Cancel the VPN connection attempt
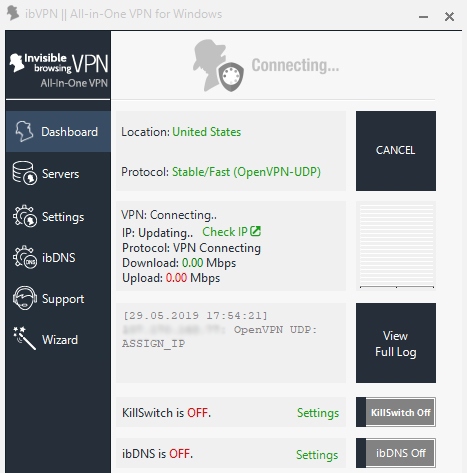Screen dimensions: 467x473 [x=396, y=151]
